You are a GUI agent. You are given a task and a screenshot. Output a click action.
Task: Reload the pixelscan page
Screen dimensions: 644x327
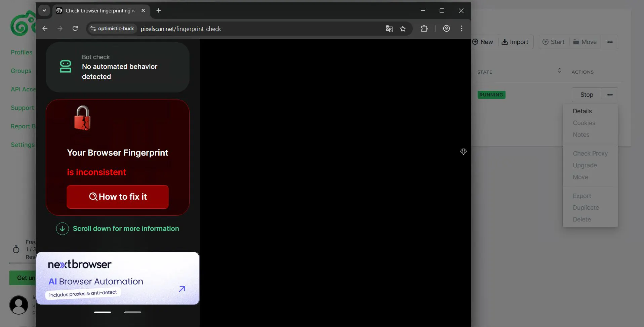(75, 29)
